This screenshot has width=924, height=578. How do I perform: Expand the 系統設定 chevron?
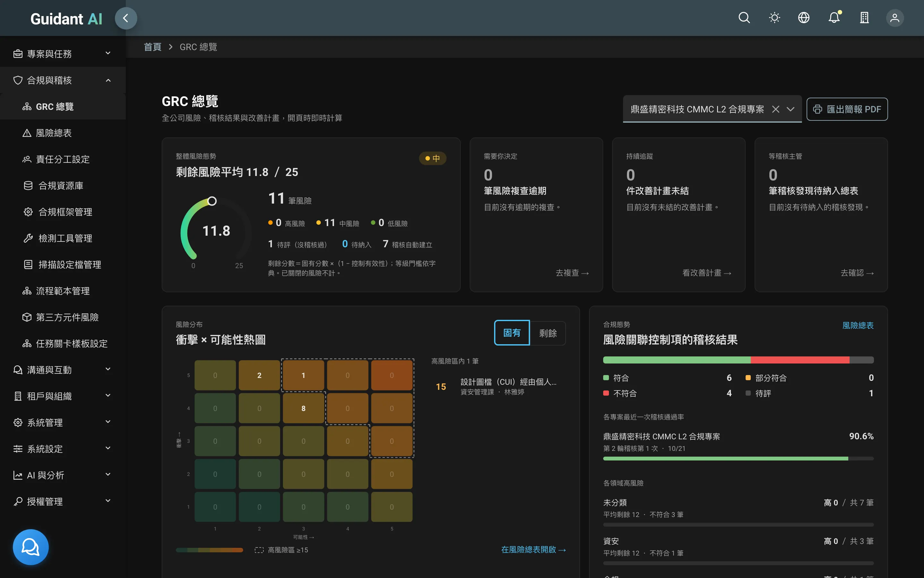coord(108,448)
